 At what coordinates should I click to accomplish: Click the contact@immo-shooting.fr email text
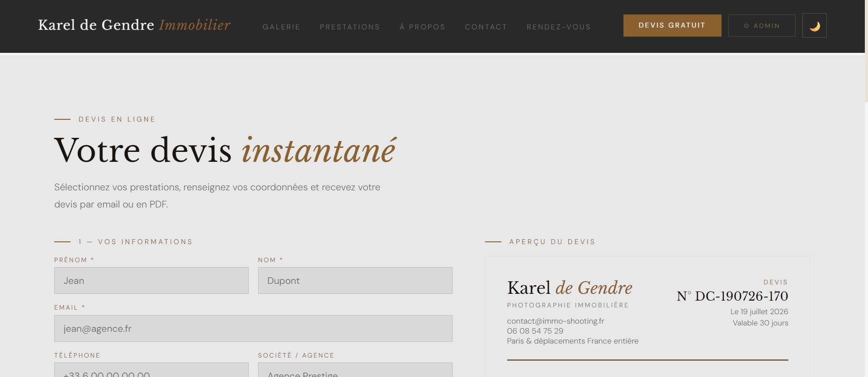[555, 321]
